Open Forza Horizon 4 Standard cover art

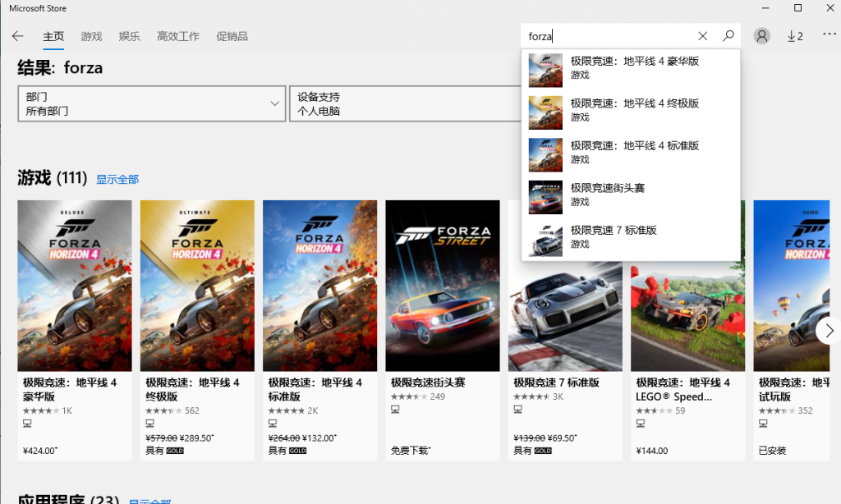pos(319,286)
